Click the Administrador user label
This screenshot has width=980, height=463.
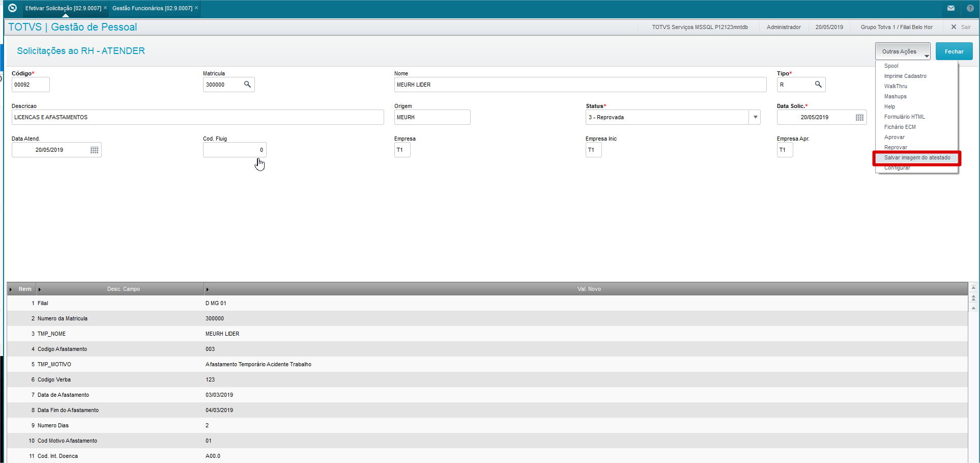coord(784,27)
